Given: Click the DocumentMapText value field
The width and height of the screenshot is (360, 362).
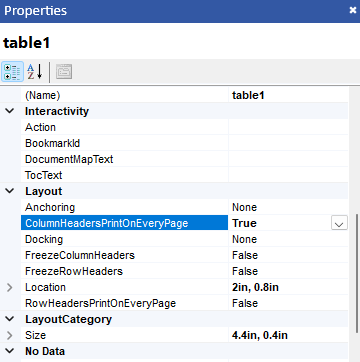Looking at the screenshot, I should 288,159.
